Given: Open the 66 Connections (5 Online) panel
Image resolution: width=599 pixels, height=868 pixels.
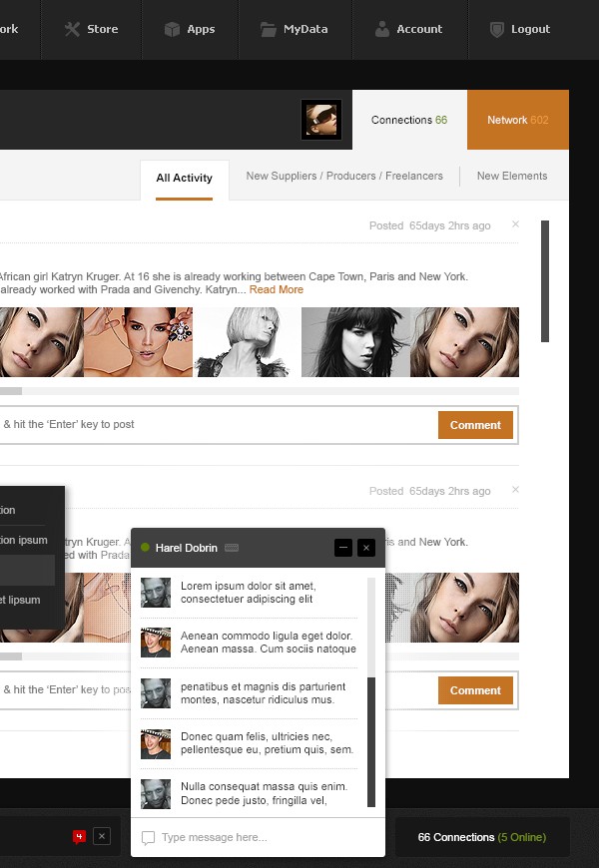Looking at the screenshot, I should click(482, 837).
